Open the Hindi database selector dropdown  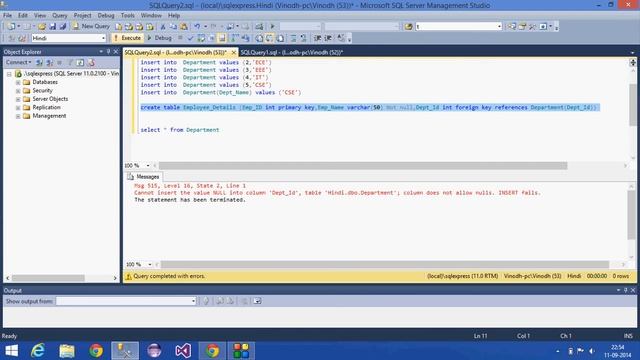pyautogui.click(x=103, y=38)
